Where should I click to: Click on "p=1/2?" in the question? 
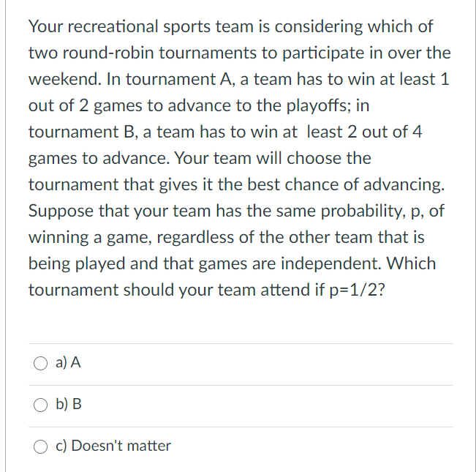358,290
